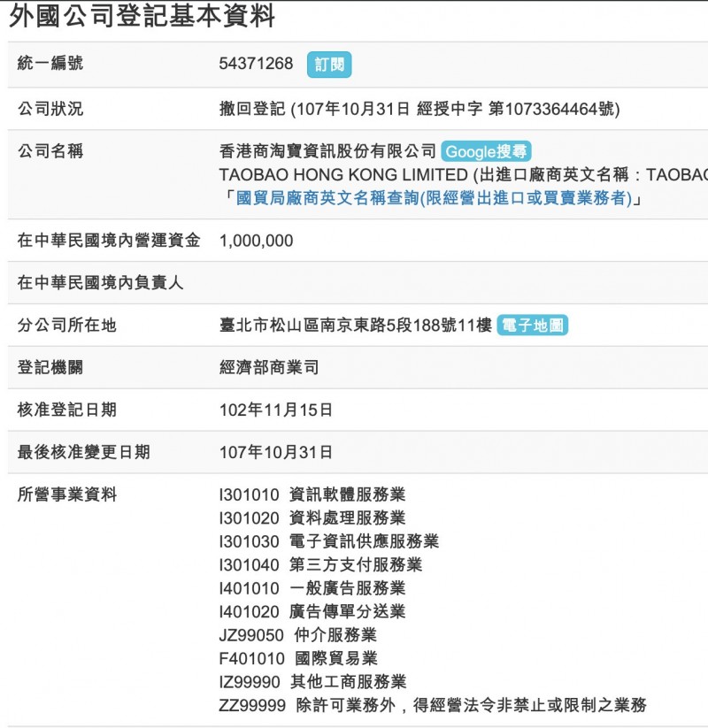708x728 pixels.
Task: Click approval date 102年11月15日
Action: (x=276, y=410)
